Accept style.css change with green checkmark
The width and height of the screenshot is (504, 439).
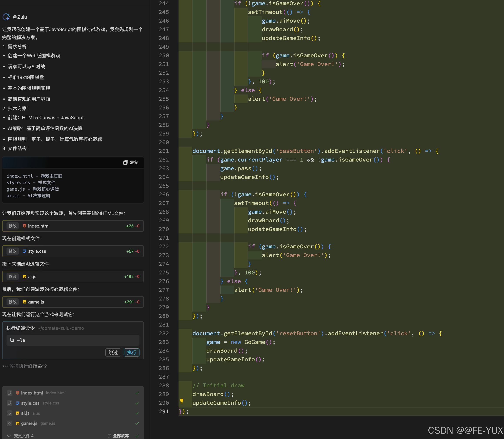[137, 403]
